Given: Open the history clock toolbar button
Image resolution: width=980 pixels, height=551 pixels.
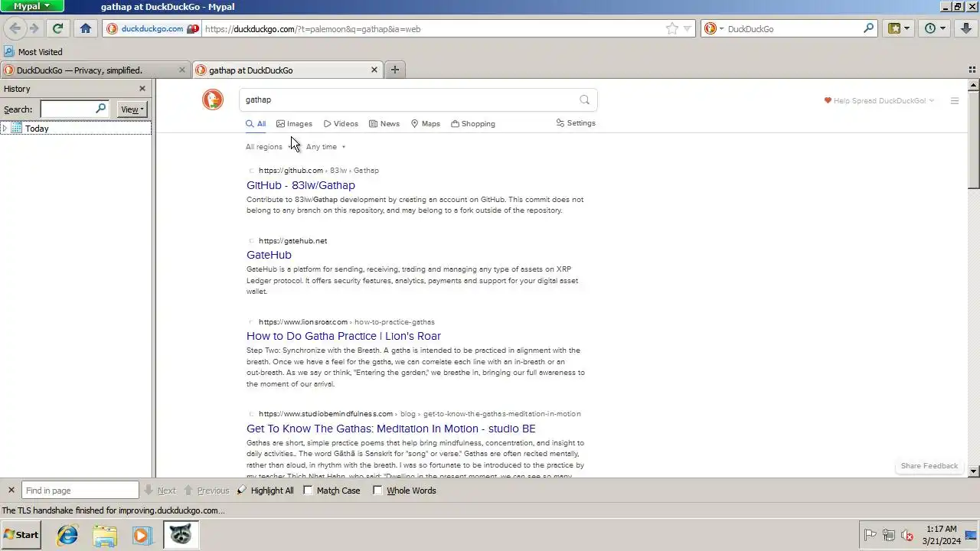Looking at the screenshot, I should [x=936, y=28].
